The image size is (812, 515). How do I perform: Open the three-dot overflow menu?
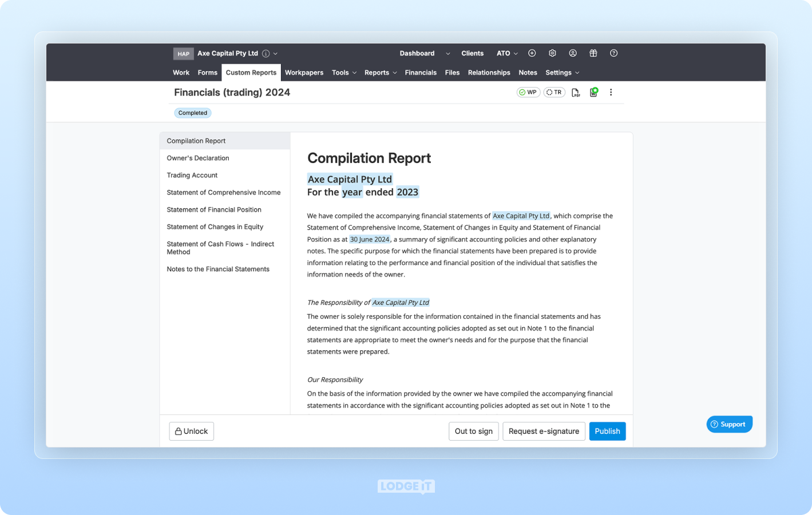pos(611,92)
